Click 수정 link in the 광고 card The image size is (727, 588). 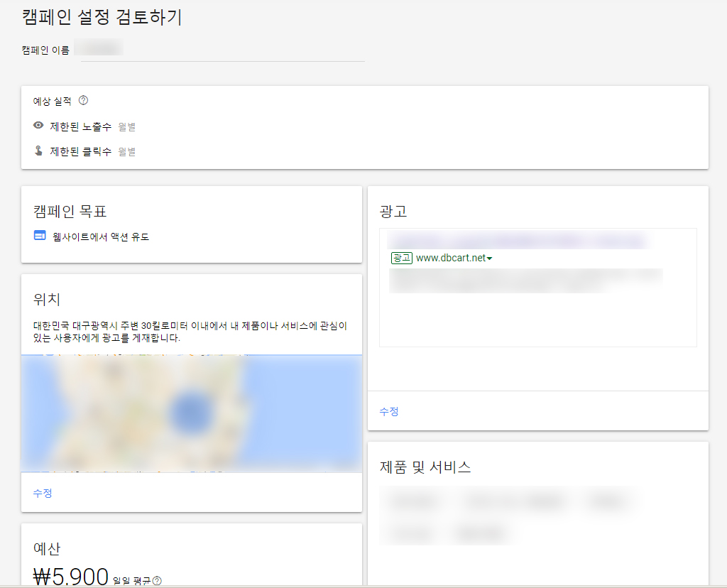(x=388, y=411)
